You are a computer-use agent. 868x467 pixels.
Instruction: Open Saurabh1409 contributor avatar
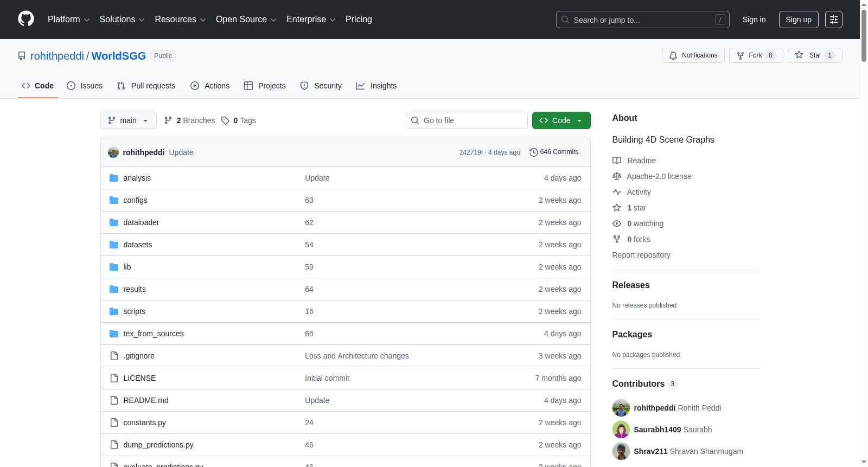click(x=621, y=430)
